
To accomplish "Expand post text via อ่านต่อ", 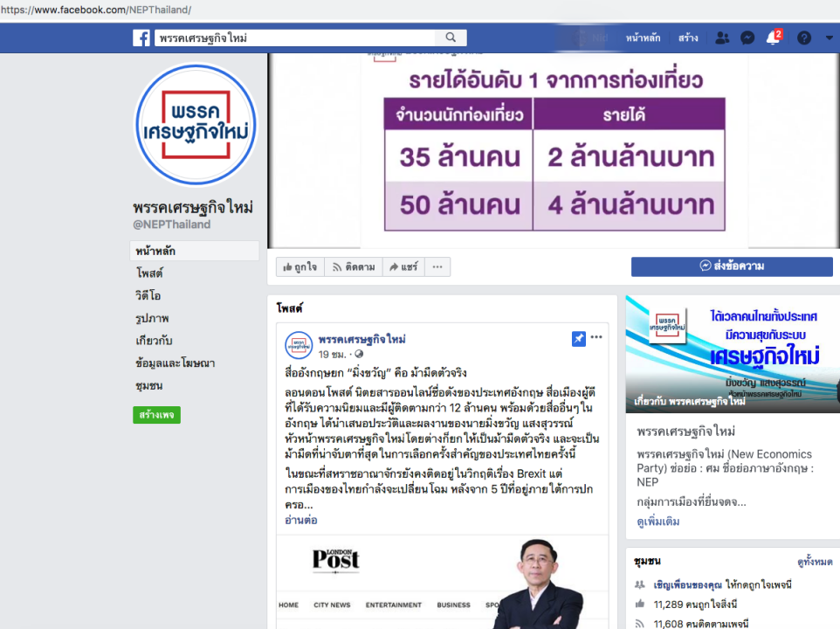I will (301, 521).
